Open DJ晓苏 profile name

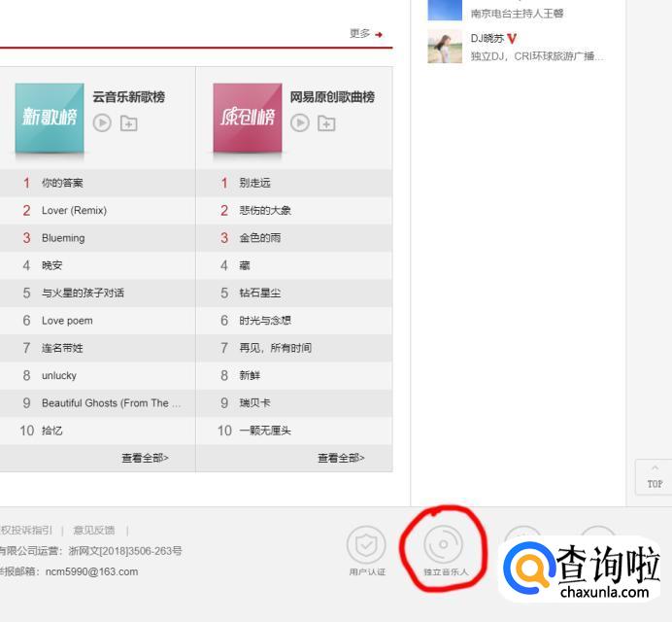(487, 38)
